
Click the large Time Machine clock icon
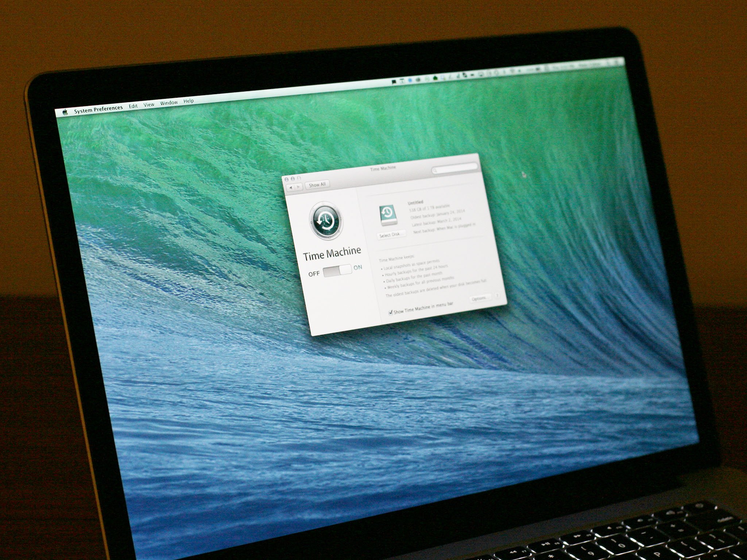(x=326, y=220)
